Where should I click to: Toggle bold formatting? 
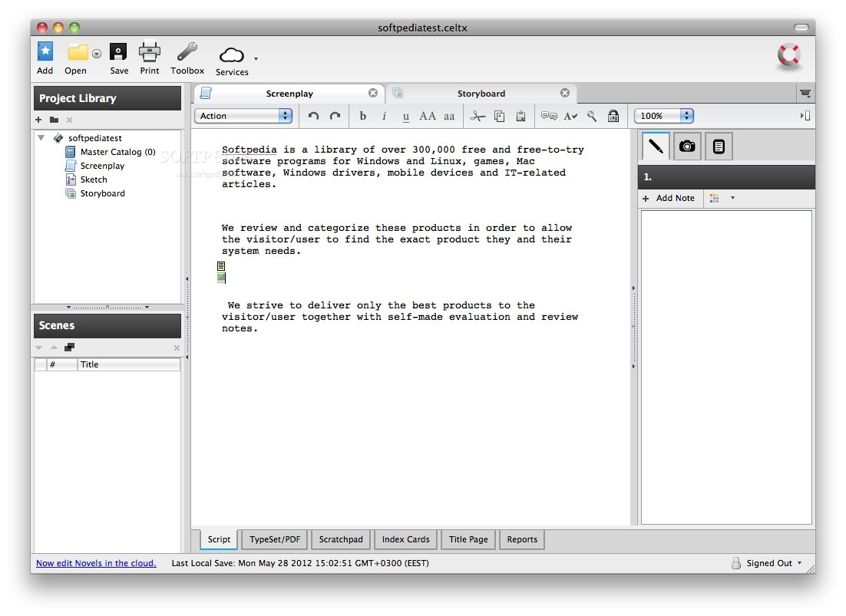[x=363, y=116]
